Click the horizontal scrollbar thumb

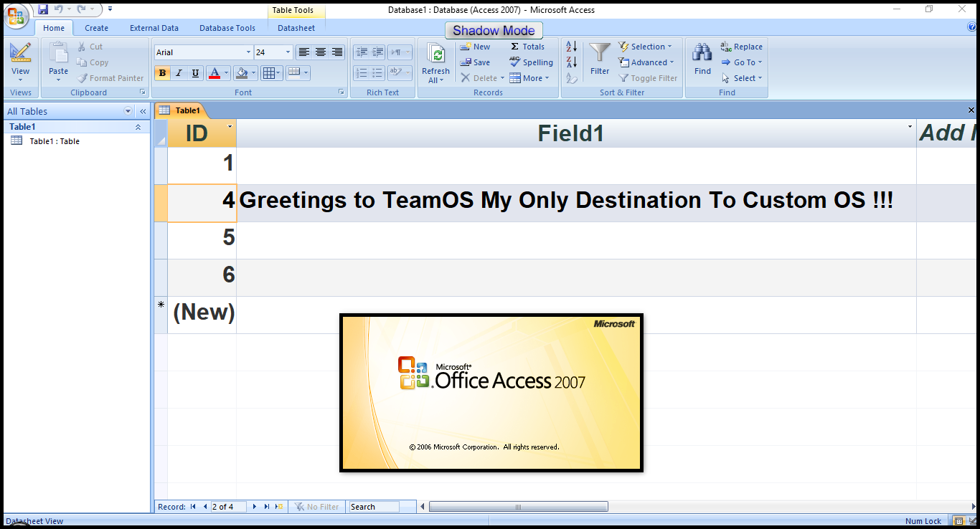click(518, 507)
